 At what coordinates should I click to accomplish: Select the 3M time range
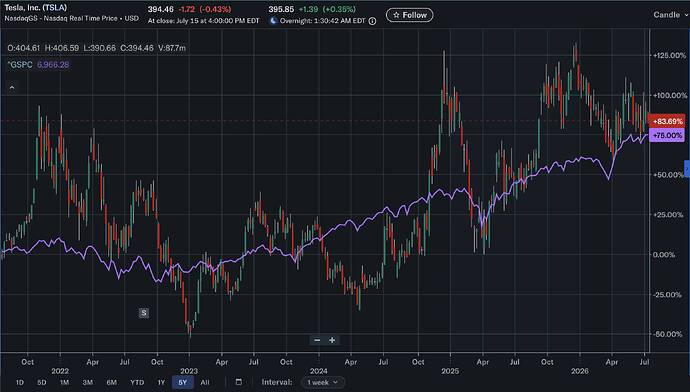(88, 382)
